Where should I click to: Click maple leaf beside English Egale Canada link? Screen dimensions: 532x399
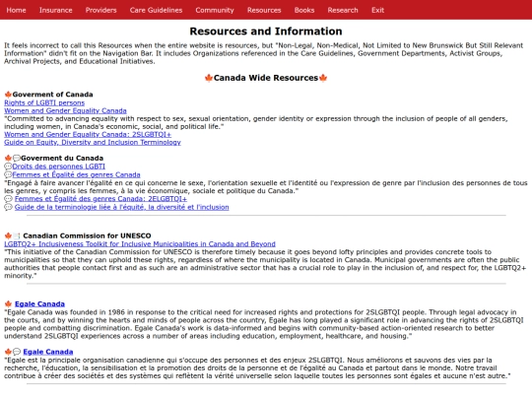8,304
